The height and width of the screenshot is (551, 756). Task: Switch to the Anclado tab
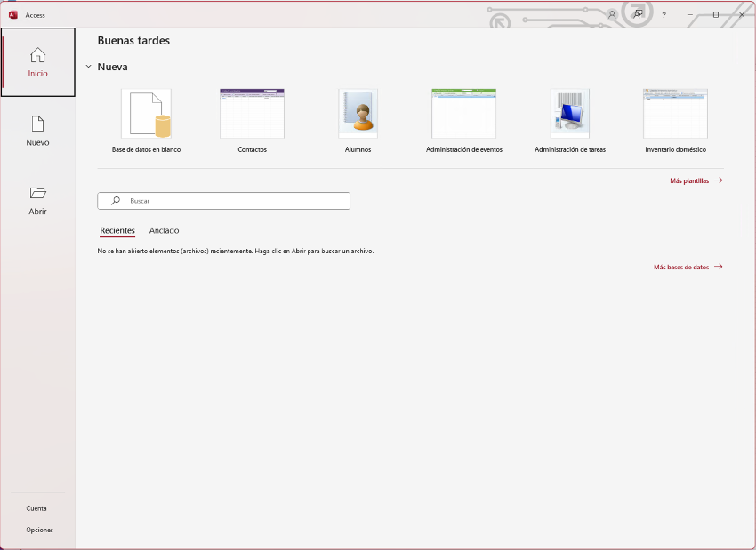pos(164,230)
